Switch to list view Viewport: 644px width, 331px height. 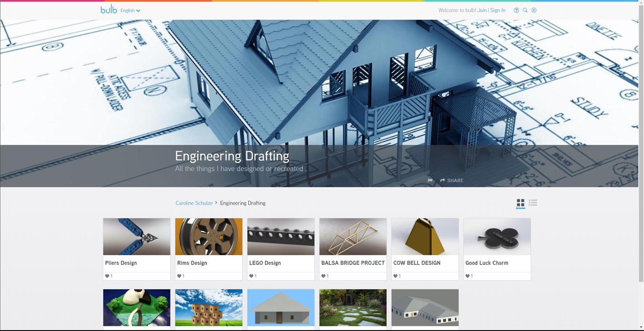click(533, 203)
